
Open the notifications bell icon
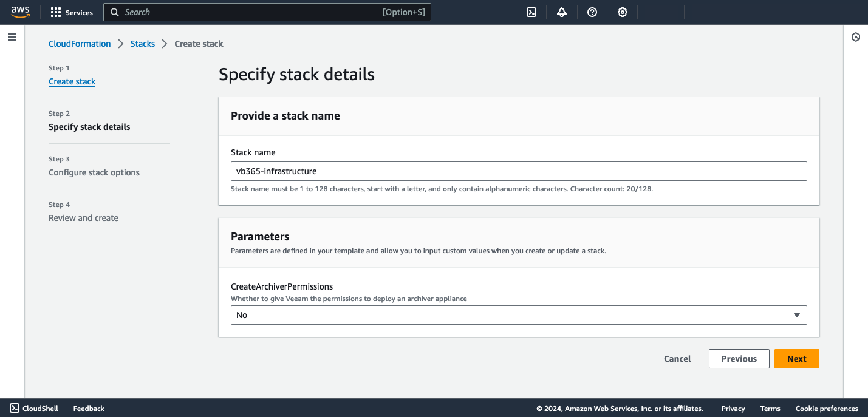point(561,12)
